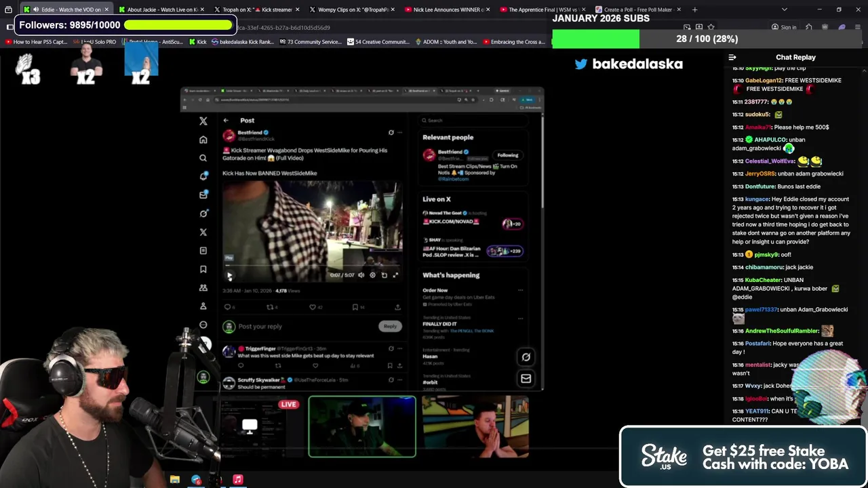Open the Communities icon in X sidebar
This screenshot has height=488, width=868.
click(203, 287)
